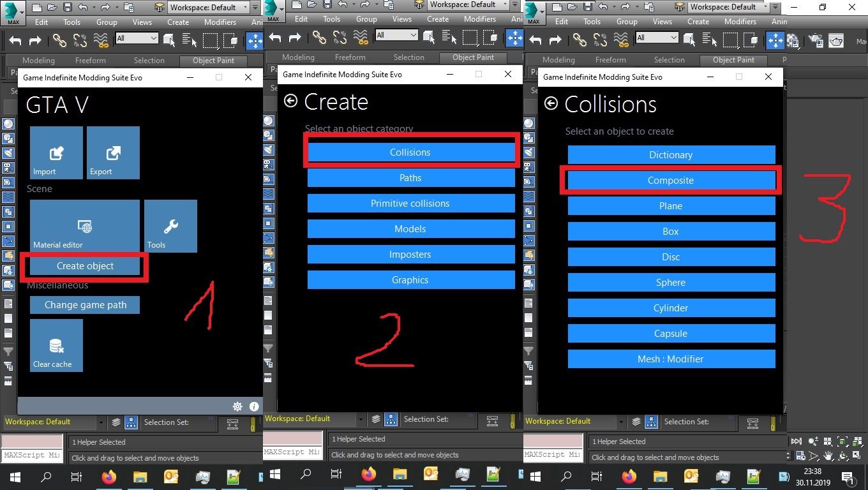Toggle Window/Crossing above GTA V panel
The height and width of the screenshot is (490, 868).
click(230, 40)
